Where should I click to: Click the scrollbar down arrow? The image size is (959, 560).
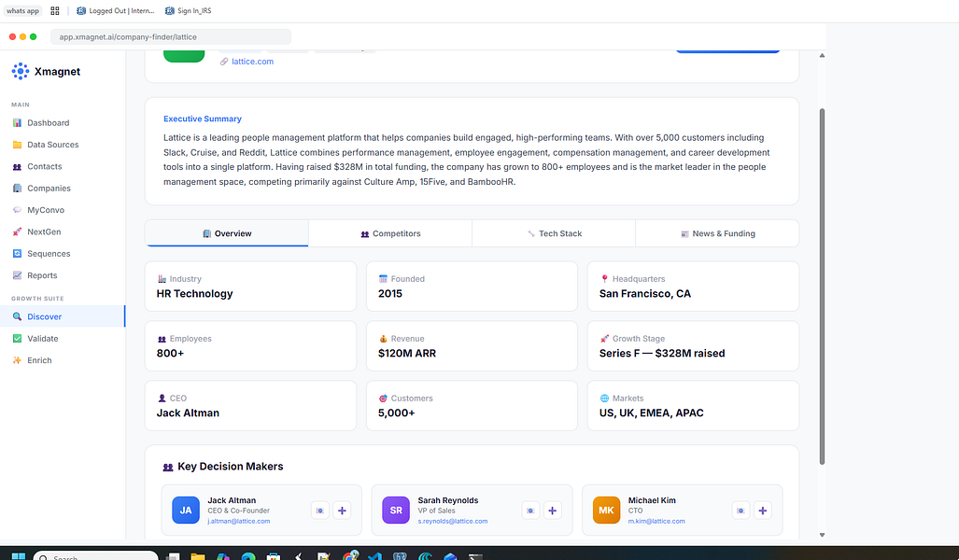tap(822, 535)
